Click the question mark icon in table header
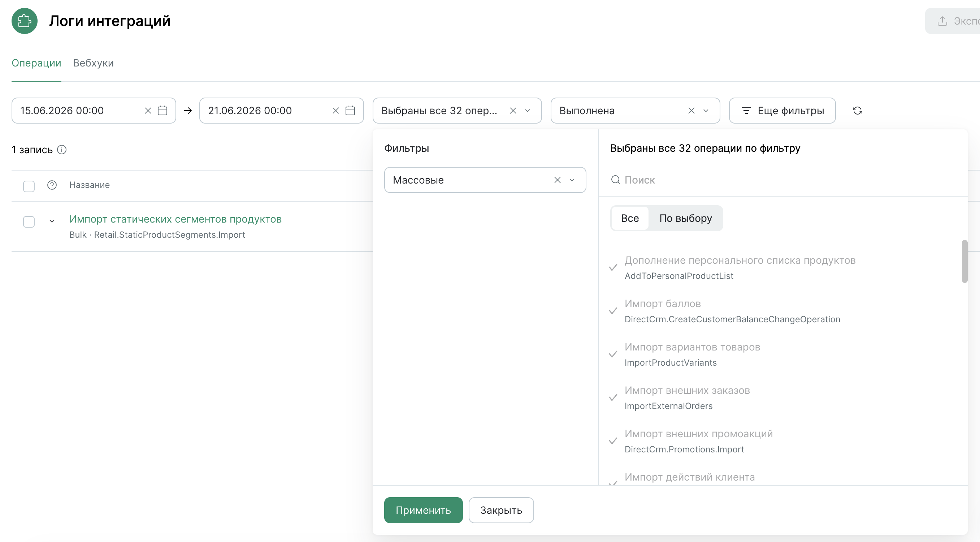Image resolution: width=980 pixels, height=542 pixels. [x=52, y=185]
